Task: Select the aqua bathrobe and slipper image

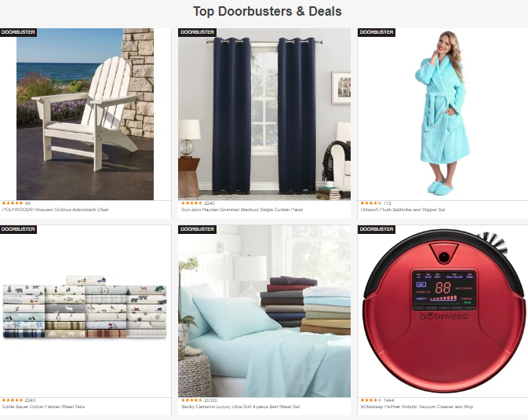Action: pos(442,115)
